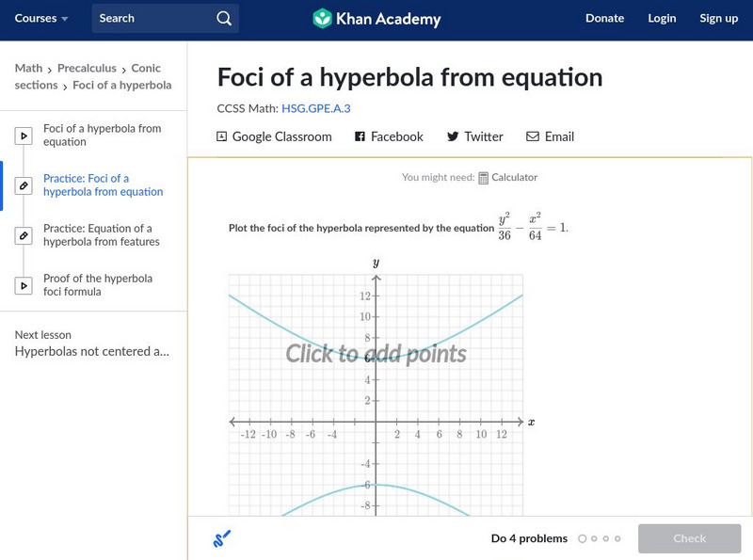Share the exercise via Email

(549, 136)
